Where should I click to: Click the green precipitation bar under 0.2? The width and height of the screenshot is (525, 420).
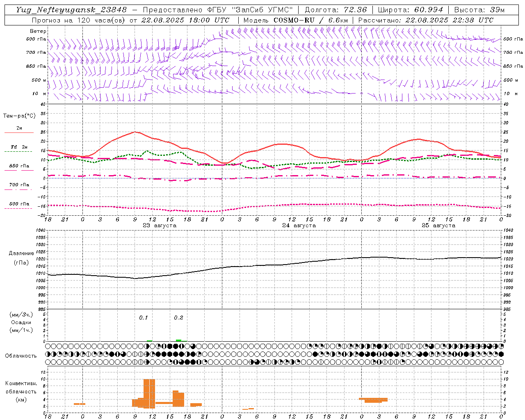click(178, 340)
